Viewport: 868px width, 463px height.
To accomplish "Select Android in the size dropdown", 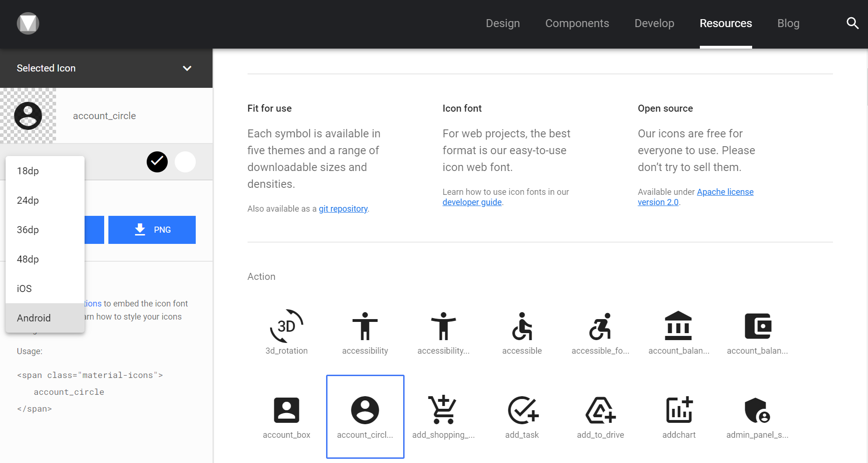I will [34, 318].
